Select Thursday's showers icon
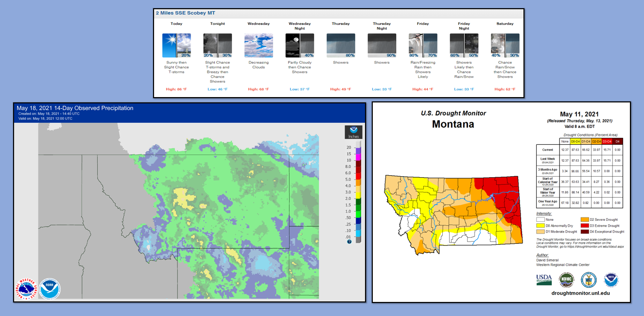Viewport: 644px width, 316px height. click(340, 44)
